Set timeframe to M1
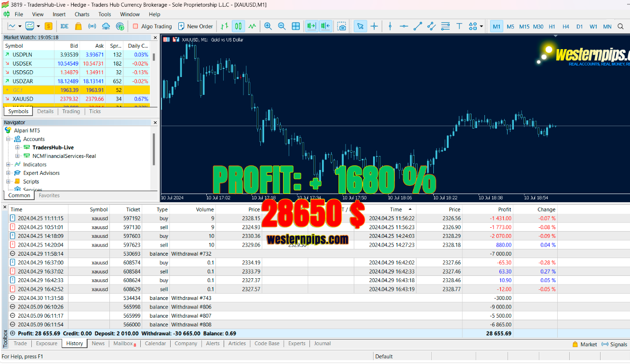630x364 pixels. (496, 26)
